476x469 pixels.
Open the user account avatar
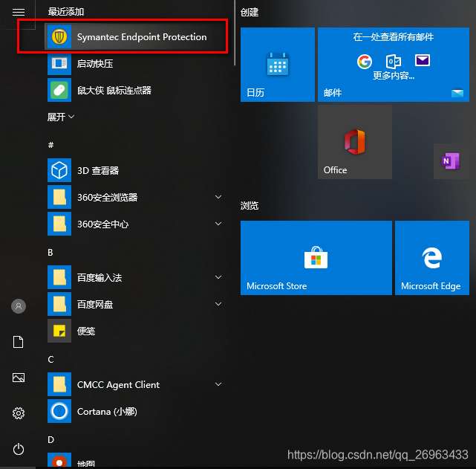pos(19,306)
